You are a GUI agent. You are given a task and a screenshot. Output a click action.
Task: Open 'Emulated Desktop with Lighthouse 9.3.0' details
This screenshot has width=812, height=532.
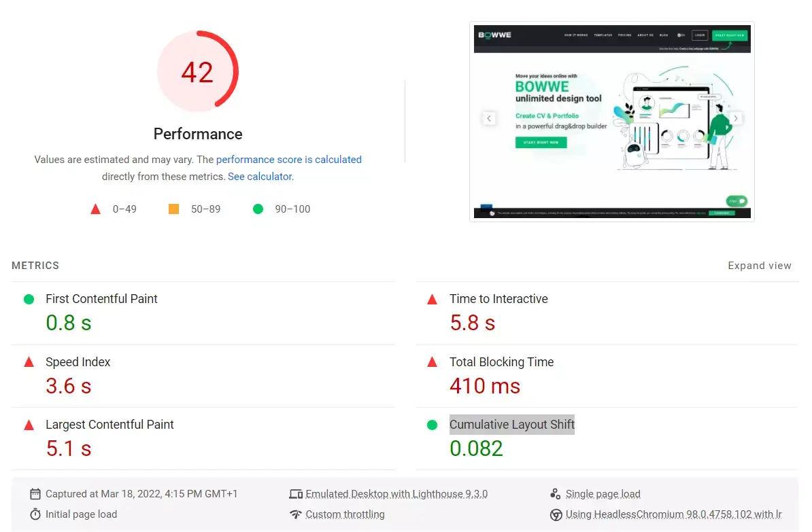point(396,494)
